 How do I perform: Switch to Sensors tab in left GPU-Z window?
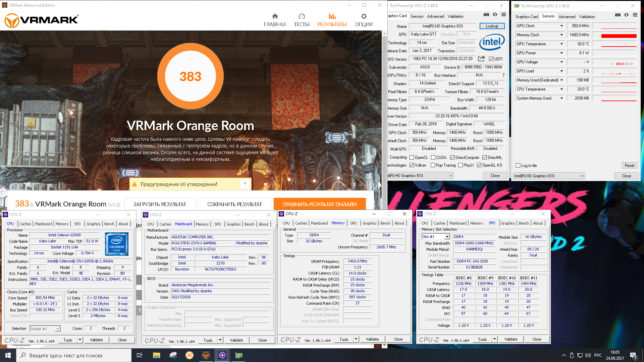(x=417, y=16)
